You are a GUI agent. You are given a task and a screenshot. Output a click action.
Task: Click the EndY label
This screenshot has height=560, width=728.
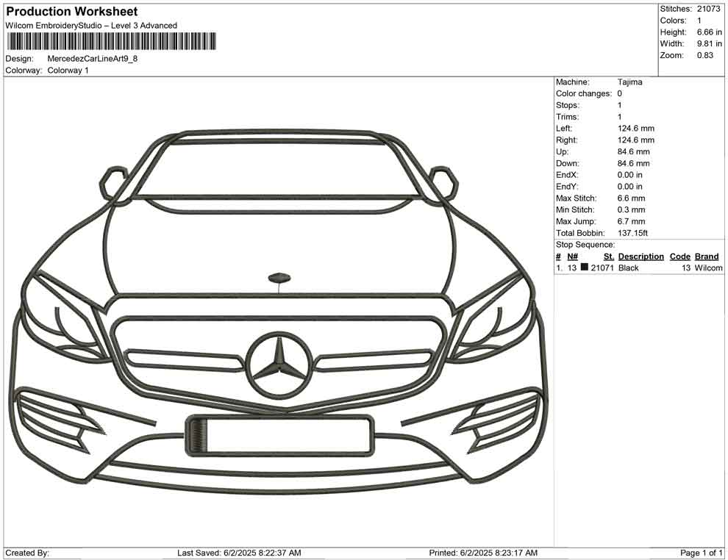point(567,187)
